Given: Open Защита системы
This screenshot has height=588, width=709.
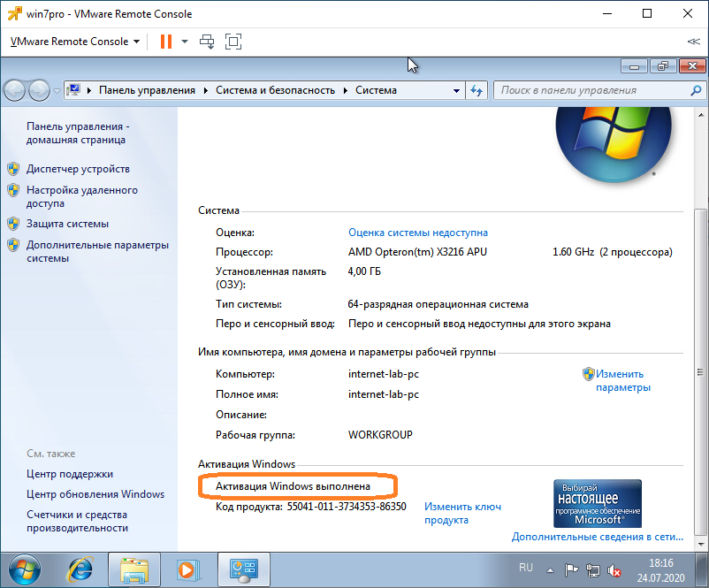Looking at the screenshot, I should (x=67, y=224).
